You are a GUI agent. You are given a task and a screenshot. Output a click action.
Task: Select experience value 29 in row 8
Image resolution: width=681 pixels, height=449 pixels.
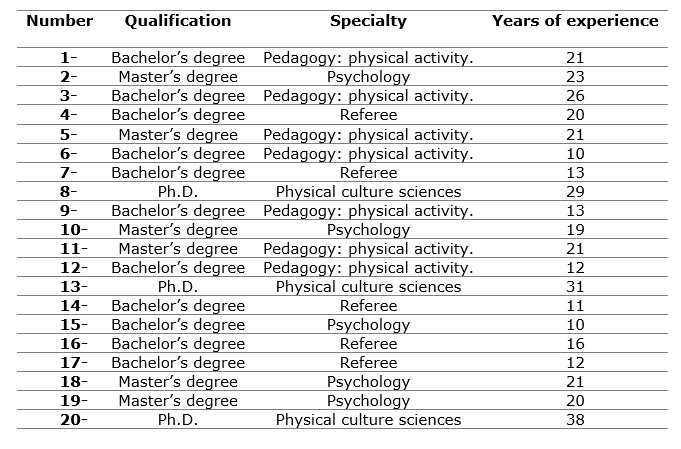(575, 191)
